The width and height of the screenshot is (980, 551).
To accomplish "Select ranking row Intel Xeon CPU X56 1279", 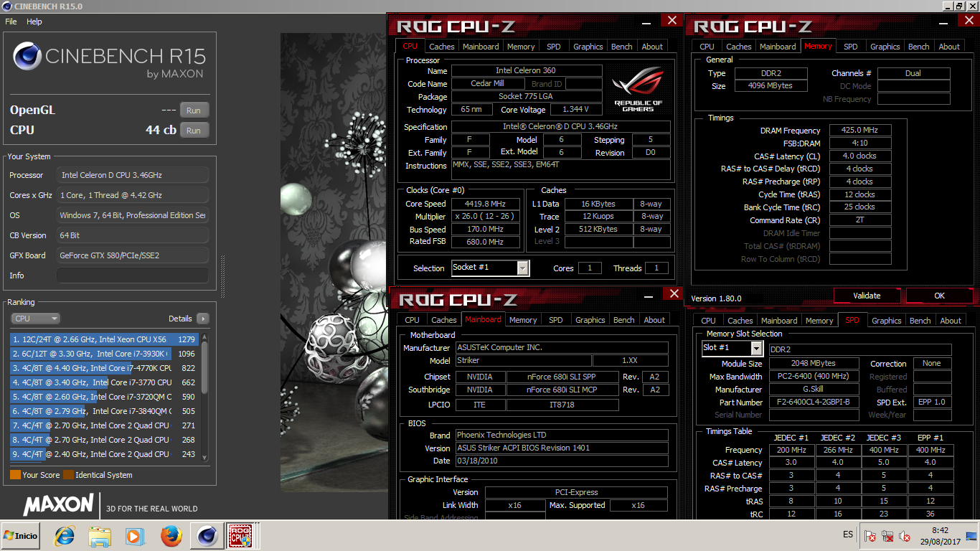I will (104, 339).
